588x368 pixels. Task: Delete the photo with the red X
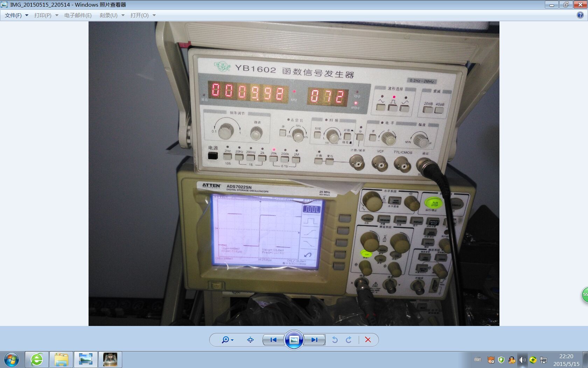368,340
